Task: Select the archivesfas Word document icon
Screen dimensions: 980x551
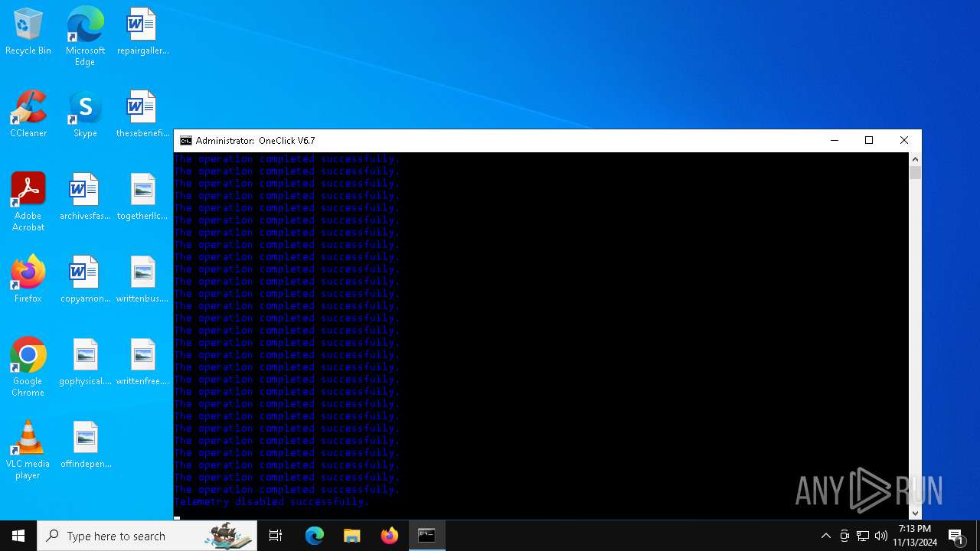Action: 85,197
